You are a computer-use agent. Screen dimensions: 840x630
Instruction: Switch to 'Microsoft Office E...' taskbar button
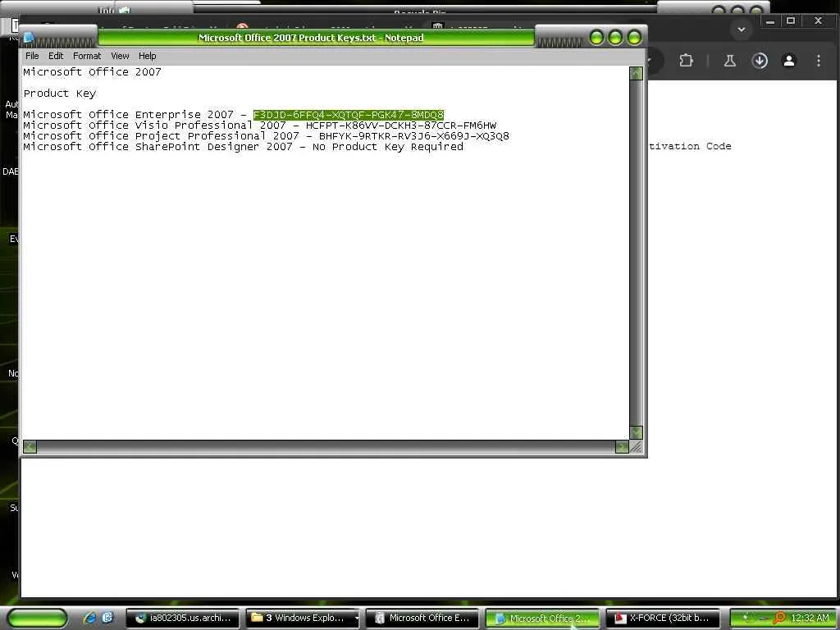pyautogui.click(x=422, y=619)
